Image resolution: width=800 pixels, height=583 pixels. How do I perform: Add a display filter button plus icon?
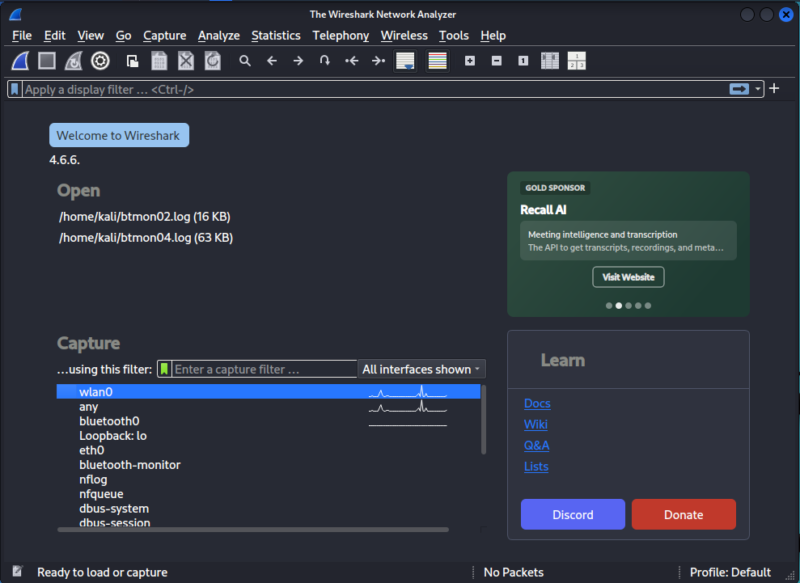point(774,89)
